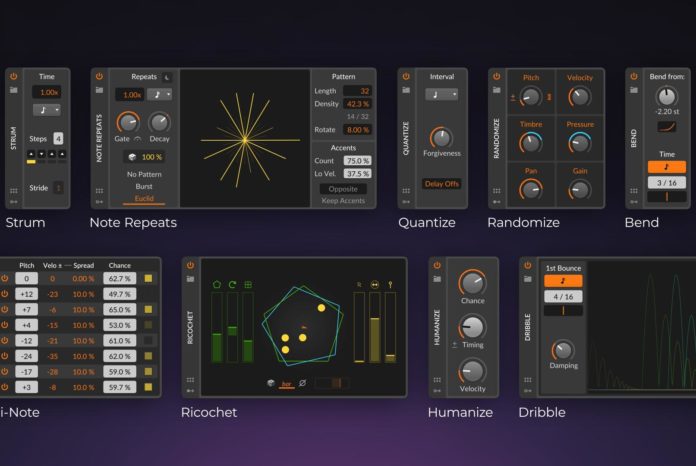Toggle the Quantize device power button
696x466 pixels.
pos(405,76)
